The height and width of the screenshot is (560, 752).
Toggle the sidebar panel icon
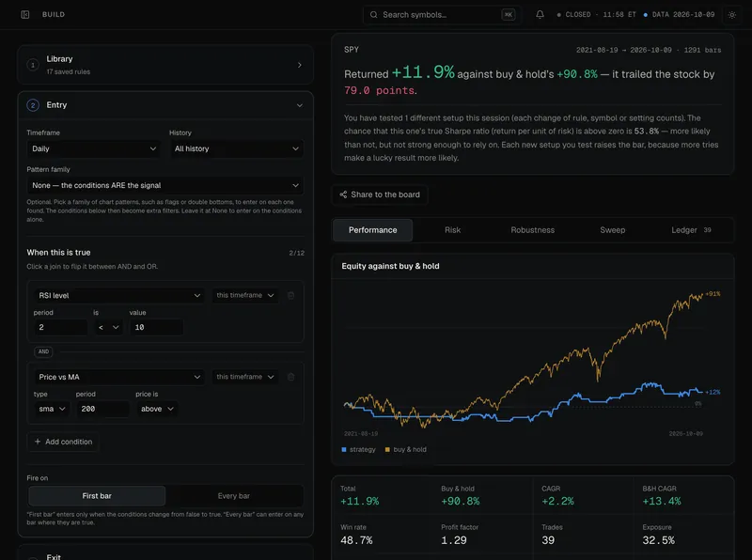coord(25,14)
